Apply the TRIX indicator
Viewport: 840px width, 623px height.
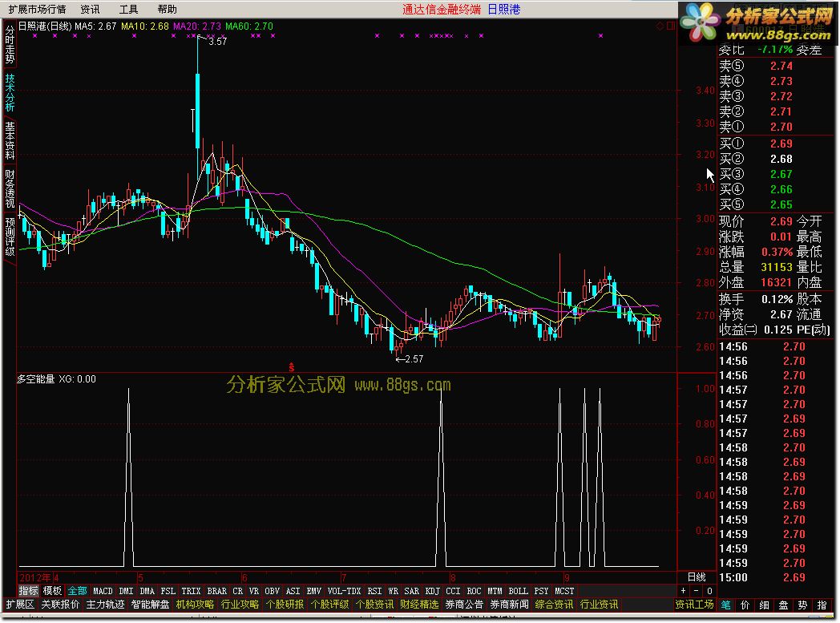tap(191, 591)
